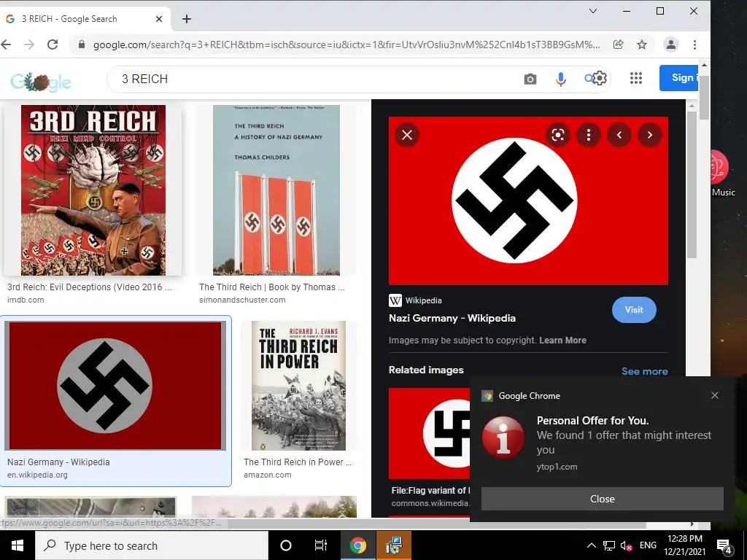Bookmark this page with the star icon
The height and width of the screenshot is (560, 747).
tap(642, 44)
